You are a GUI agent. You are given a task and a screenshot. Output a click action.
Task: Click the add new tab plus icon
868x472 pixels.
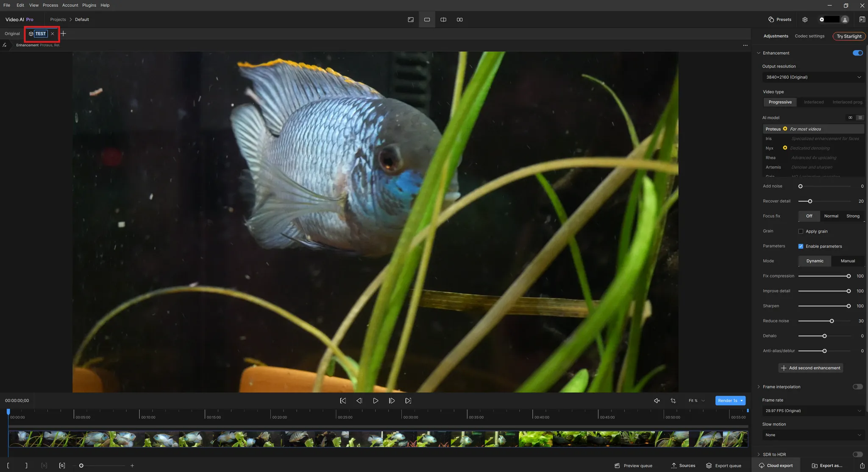click(x=63, y=34)
